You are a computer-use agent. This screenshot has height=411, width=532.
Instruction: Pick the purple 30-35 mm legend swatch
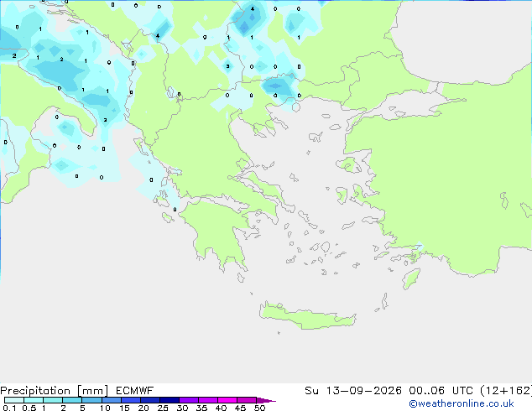pos(189,400)
